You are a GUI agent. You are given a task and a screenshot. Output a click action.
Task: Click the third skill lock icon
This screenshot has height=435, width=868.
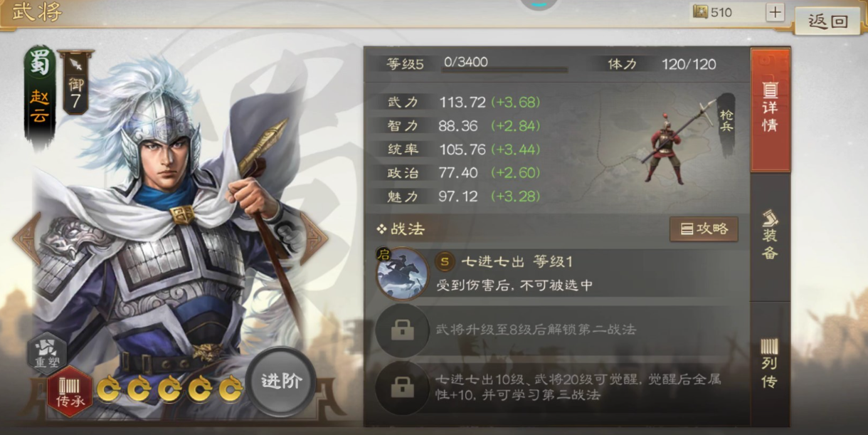403,387
